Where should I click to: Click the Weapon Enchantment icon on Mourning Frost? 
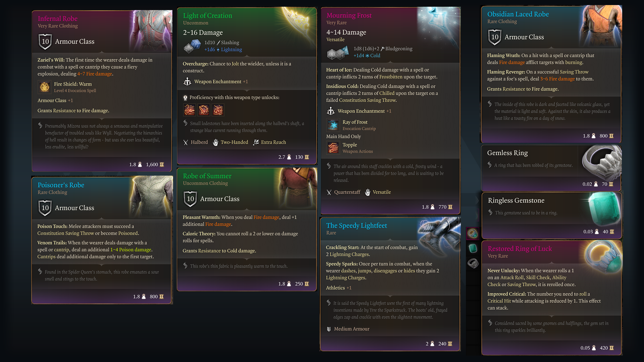click(331, 111)
